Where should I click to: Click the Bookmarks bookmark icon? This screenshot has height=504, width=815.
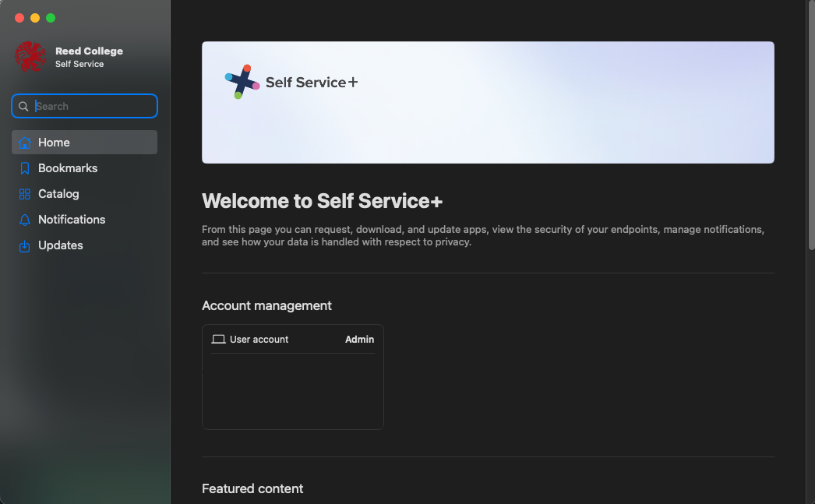tap(24, 167)
